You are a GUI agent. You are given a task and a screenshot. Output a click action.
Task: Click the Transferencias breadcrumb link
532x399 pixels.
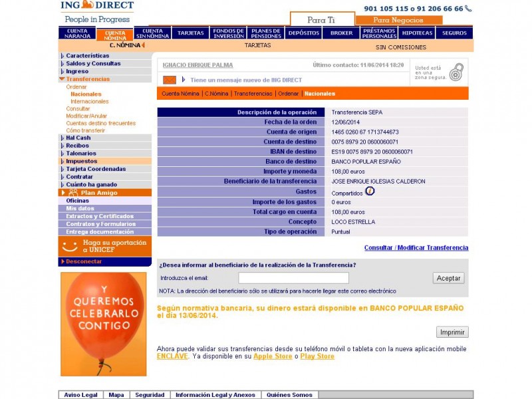(253, 94)
